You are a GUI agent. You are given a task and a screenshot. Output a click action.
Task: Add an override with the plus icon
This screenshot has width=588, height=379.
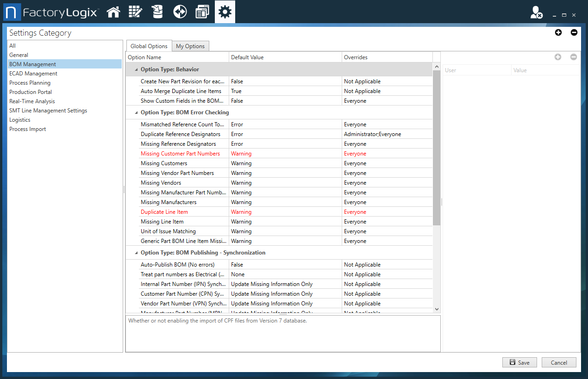558,57
